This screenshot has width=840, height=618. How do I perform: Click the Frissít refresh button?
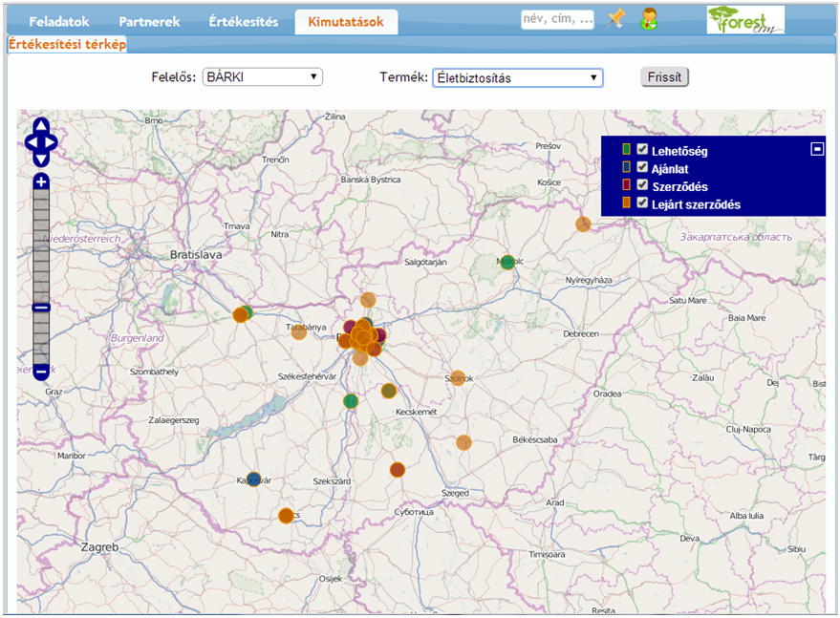[x=664, y=77]
